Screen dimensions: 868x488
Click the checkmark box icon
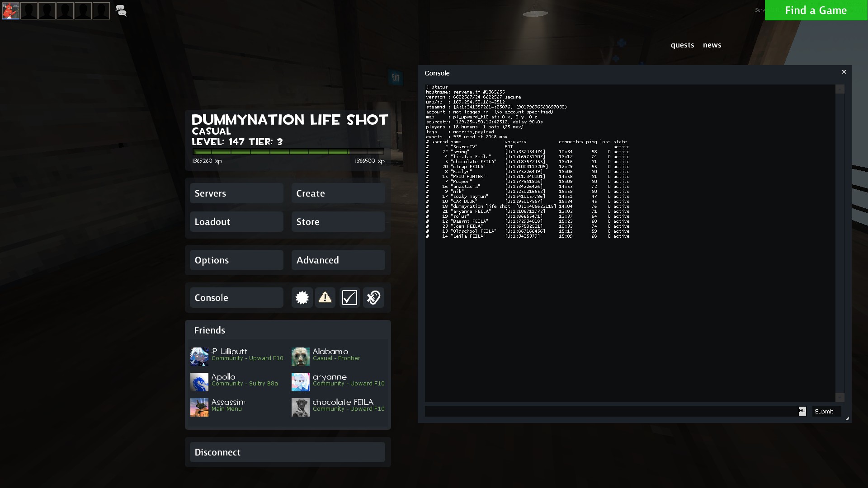click(349, 297)
